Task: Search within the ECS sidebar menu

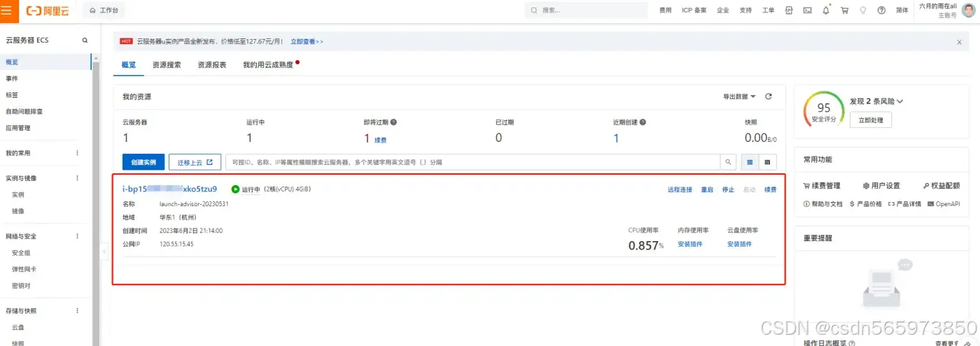Action: [x=85, y=41]
